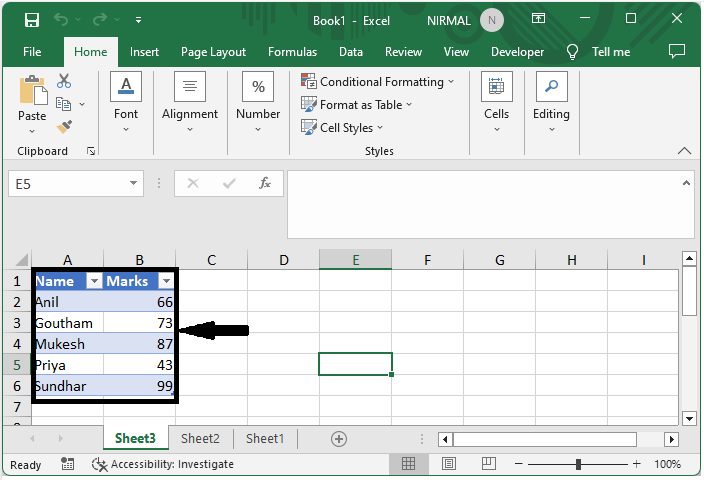Click the Cut scissors icon

pos(64,81)
